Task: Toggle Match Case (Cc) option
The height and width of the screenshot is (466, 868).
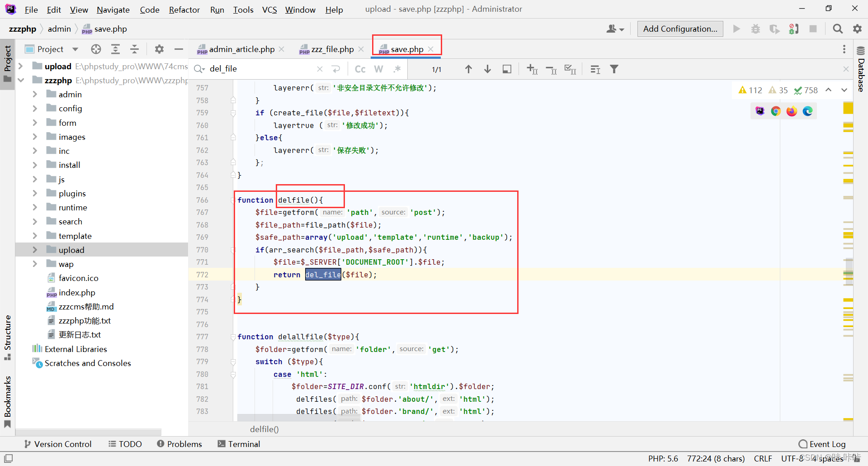Action: click(360, 69)
